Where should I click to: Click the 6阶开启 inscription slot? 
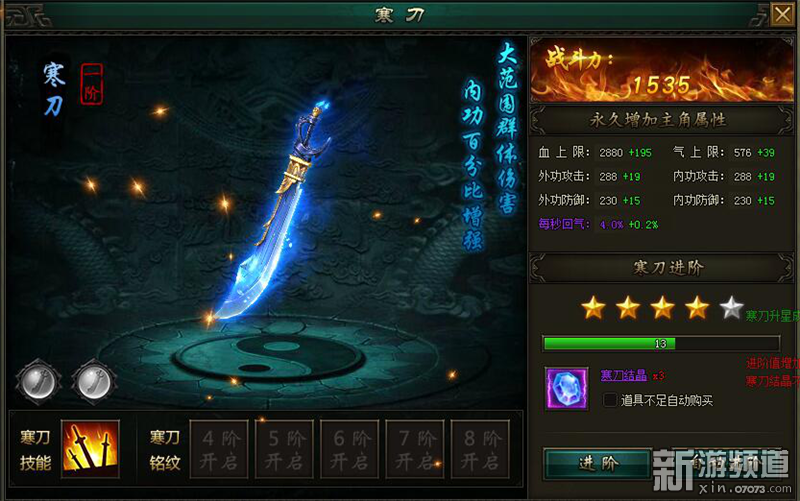coord(349,449)
